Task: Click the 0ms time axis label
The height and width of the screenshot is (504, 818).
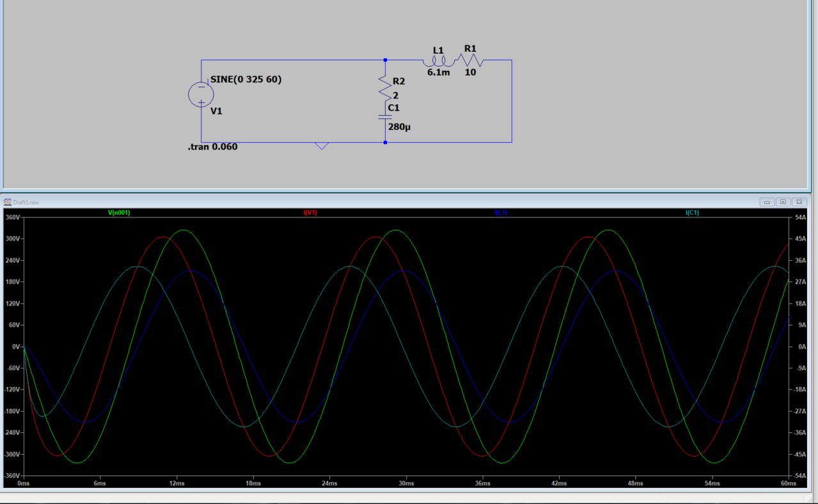Action: pyautogui.click(x=24, y=484)
